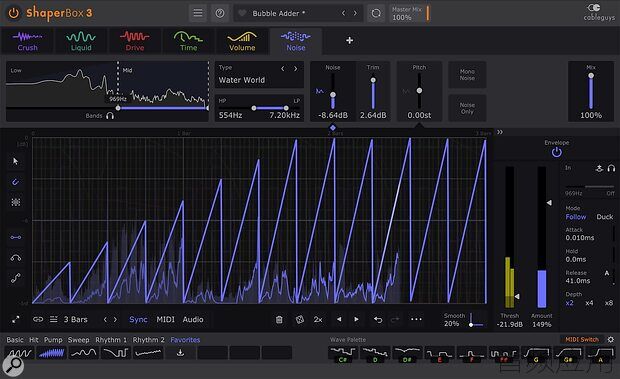Go to previous preset arrow

point(343,13)
